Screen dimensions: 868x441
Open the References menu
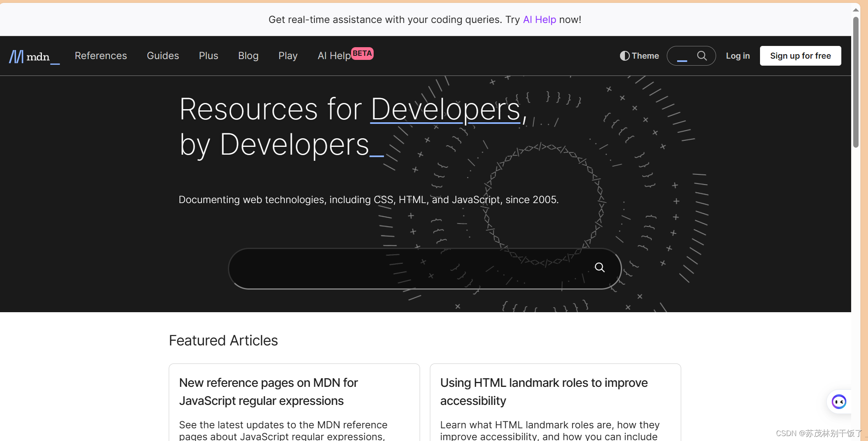pos(101,56)
